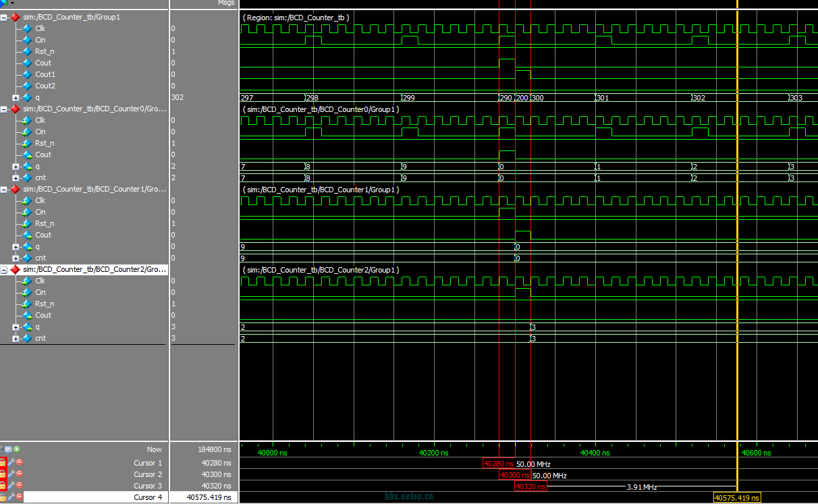818x504 pixels.
Task: Click the Cursor 1 time value 40280 ns
Action: point(217,463)
